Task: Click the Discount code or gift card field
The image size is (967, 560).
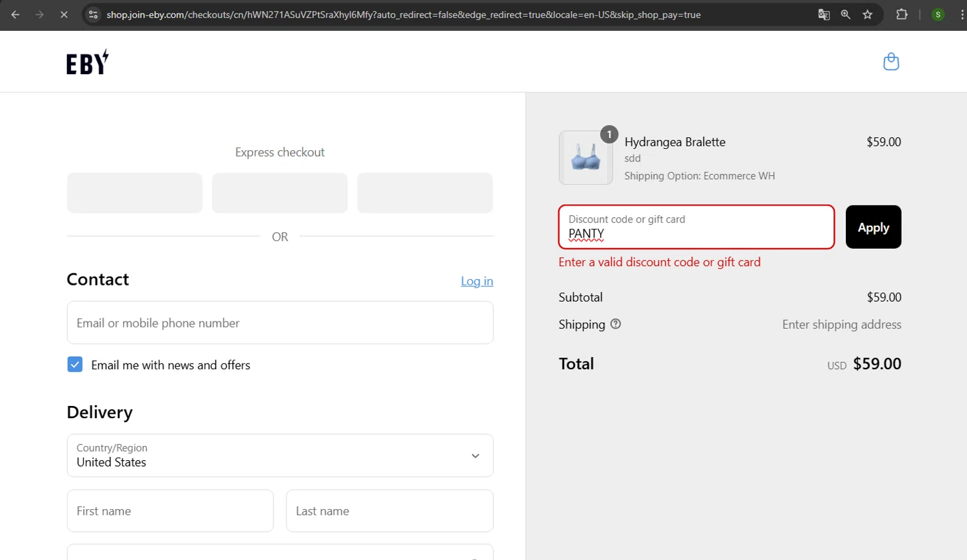Action: (696, 227)
